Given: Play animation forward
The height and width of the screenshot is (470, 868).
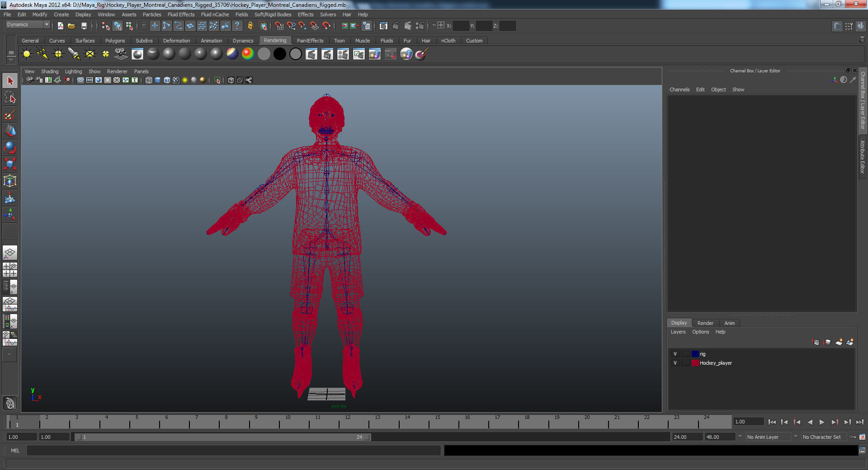Looking at the screenshot, I should [822, 422].
